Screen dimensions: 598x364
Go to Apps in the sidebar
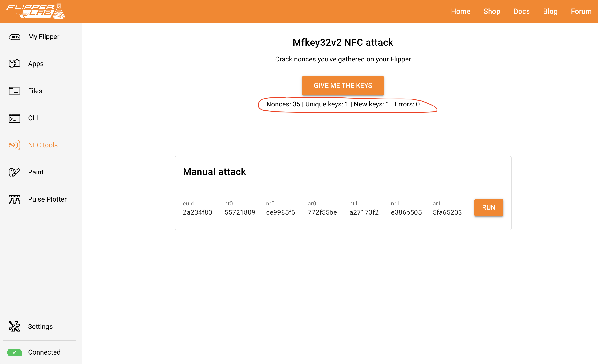41,64
